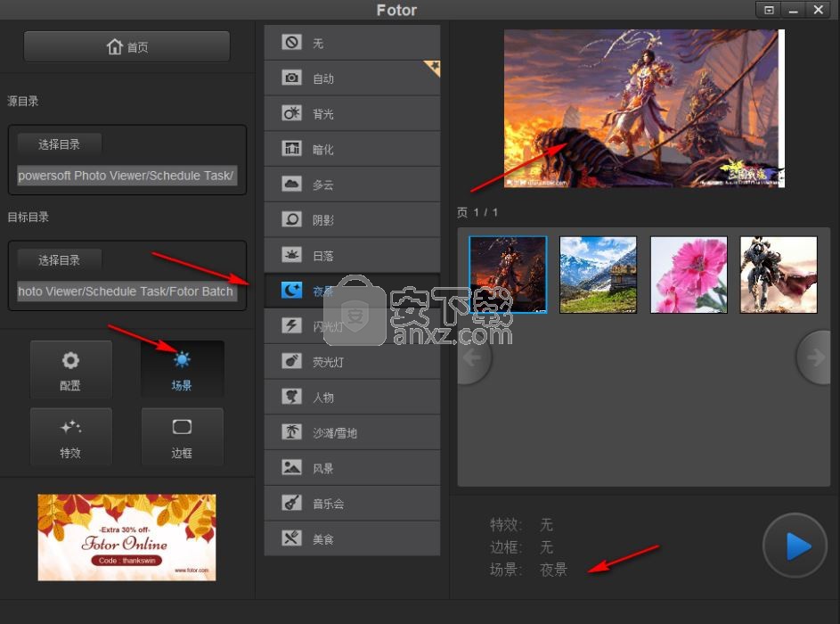This screenshot has height=624, width=840.
Task: Click the 人物 label text
Action: (323, 398)
